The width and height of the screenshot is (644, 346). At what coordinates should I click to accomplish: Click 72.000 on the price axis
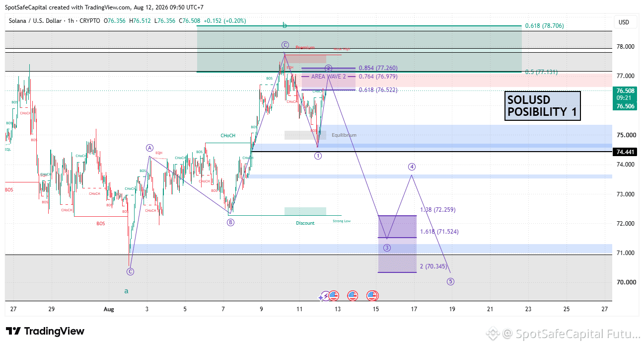[625, 223]
